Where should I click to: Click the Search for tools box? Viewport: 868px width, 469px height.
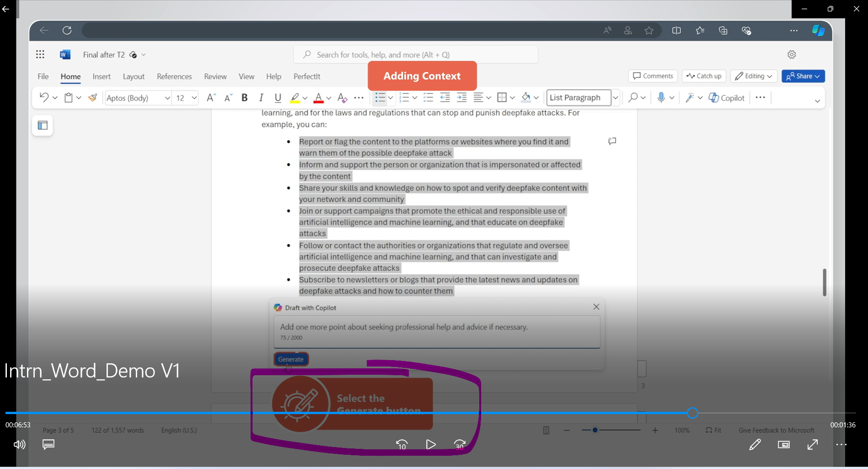click(x=416, y=54)
